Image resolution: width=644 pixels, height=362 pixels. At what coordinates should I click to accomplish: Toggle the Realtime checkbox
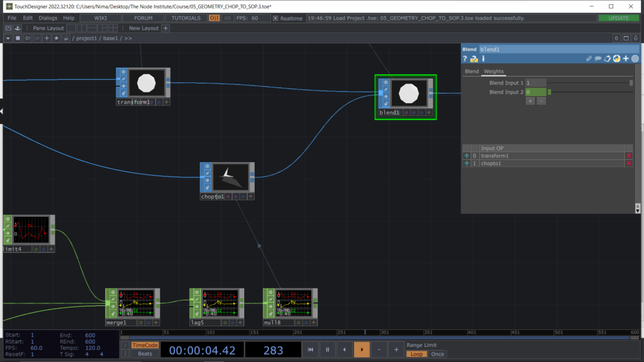coord(275,18)
